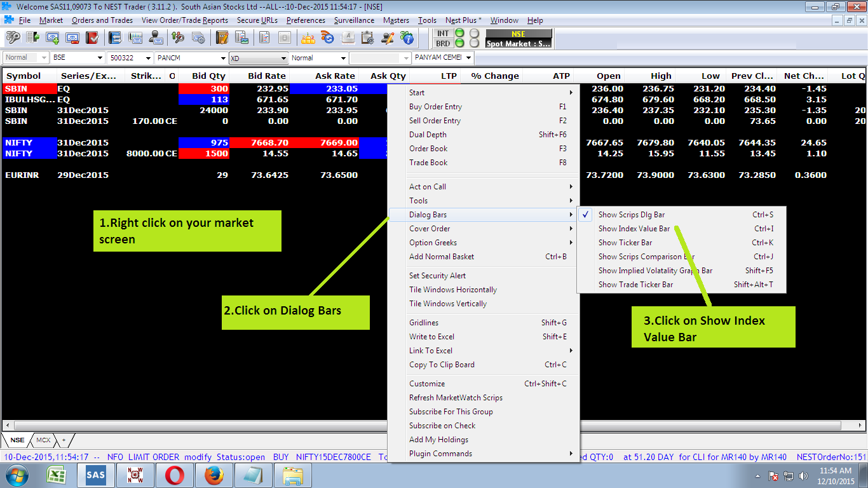Click the red book with checkmark icon

click(92, 37)
